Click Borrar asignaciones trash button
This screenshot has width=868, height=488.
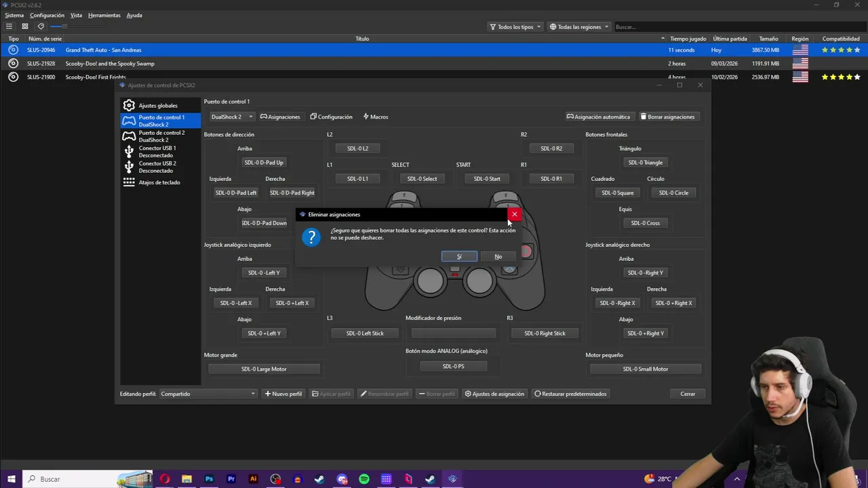668,117
